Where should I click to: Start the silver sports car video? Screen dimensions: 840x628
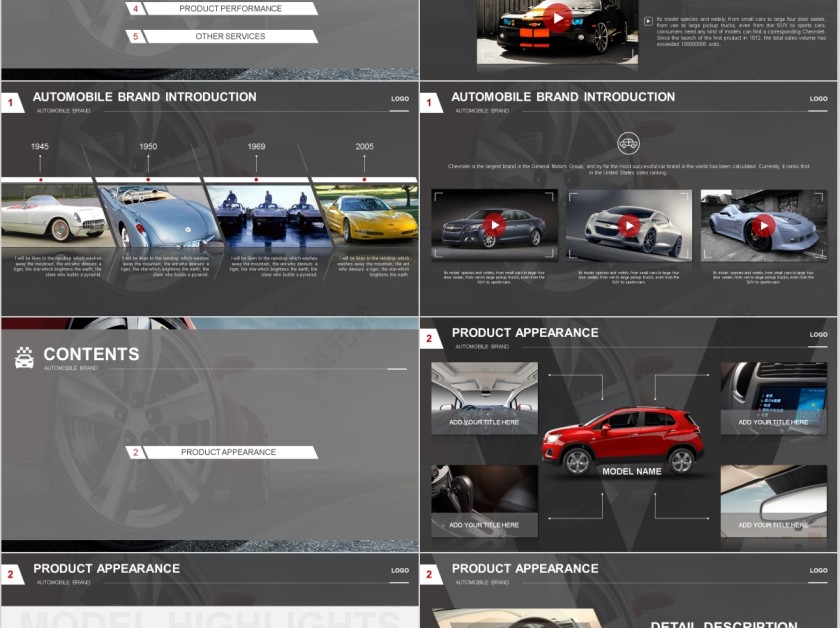click(763, 225)
